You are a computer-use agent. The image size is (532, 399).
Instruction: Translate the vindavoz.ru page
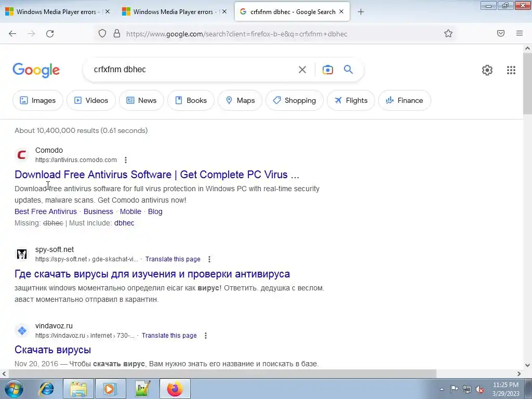[169, 336]
